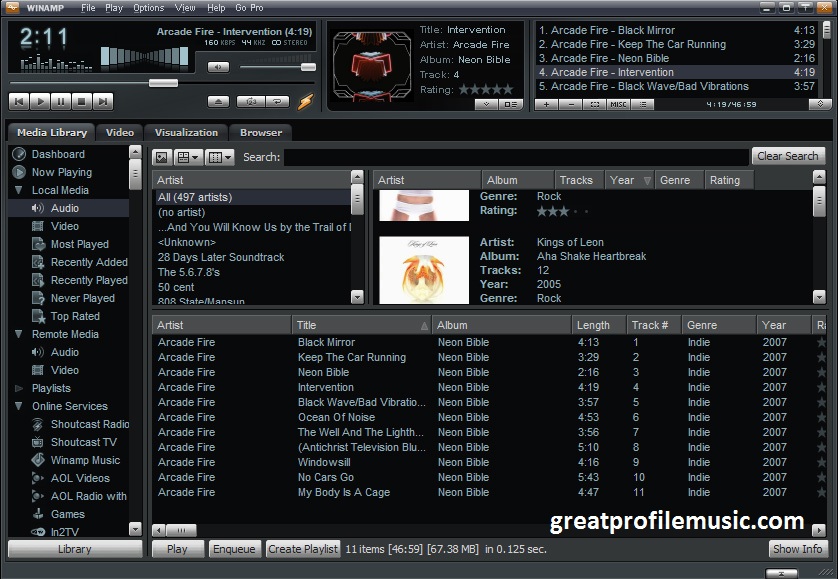Select Video under Local Media
The image size is (838, 579).
point(64,226)
